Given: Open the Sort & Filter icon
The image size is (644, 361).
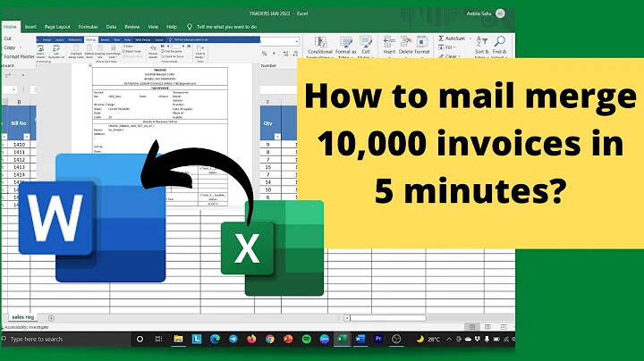Looking at the screenshot, I should click(x=482, y=42).
